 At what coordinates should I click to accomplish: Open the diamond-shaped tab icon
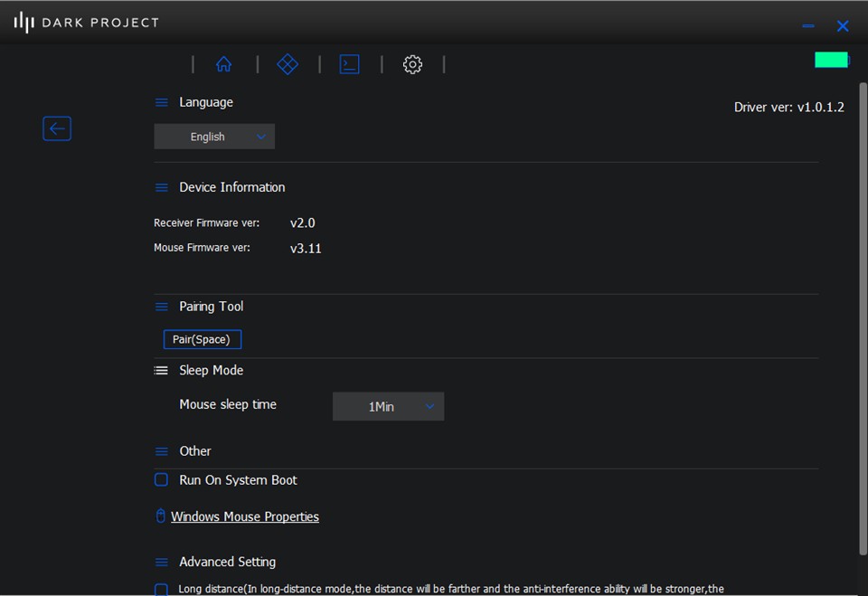coord(288,64)
